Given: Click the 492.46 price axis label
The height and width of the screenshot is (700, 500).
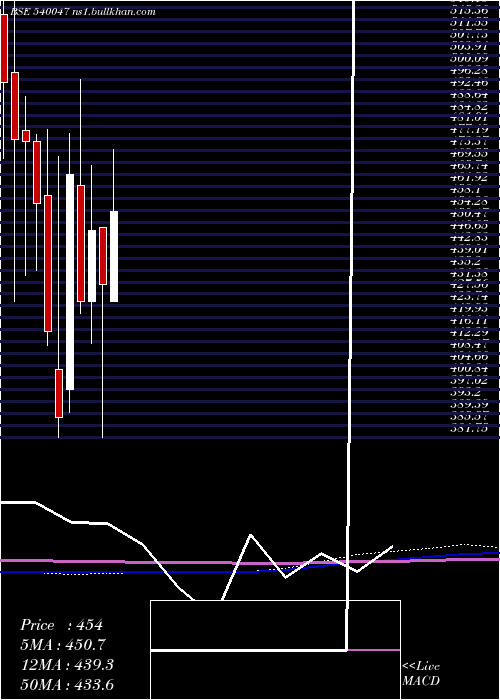Looking at the screenshot, I should point(468,83).
